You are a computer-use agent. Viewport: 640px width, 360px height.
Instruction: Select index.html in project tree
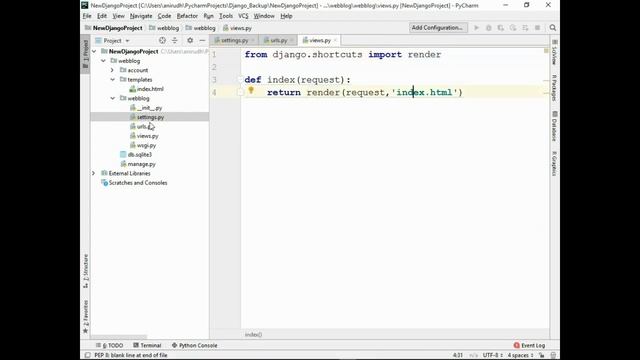[x=146, y=89]
